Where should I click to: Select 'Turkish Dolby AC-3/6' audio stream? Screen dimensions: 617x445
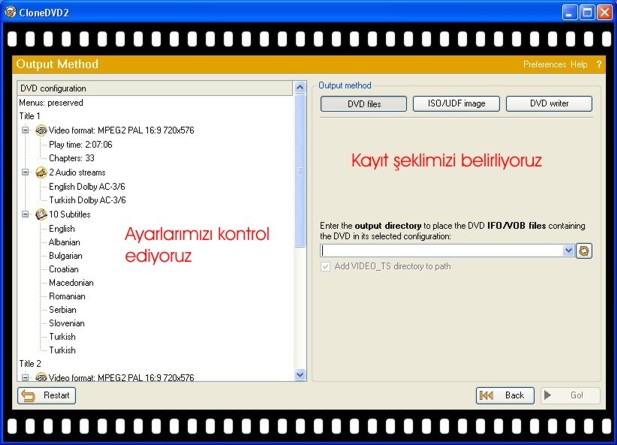pyautogui.click(x=87, y=200)
